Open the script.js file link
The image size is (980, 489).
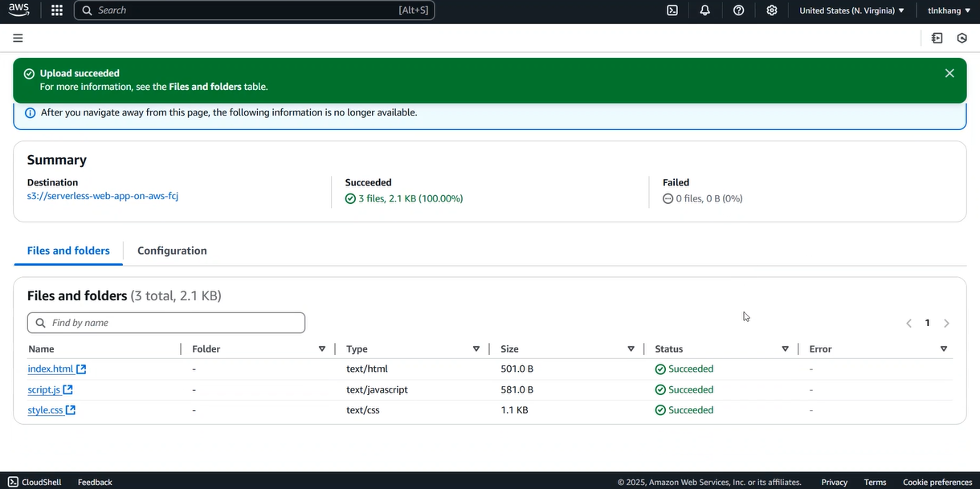pyautogui.click(x=44, y=389)
